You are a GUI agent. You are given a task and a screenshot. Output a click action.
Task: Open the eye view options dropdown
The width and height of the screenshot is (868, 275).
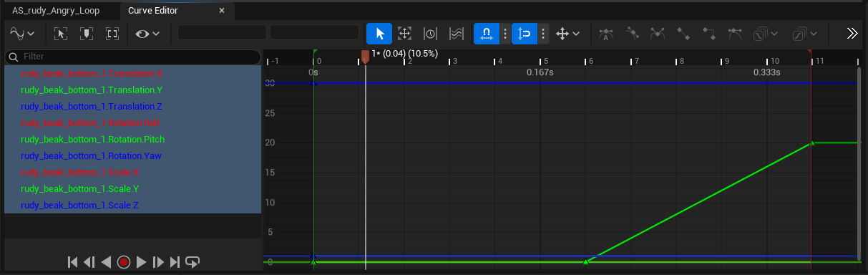pos(147,33)
